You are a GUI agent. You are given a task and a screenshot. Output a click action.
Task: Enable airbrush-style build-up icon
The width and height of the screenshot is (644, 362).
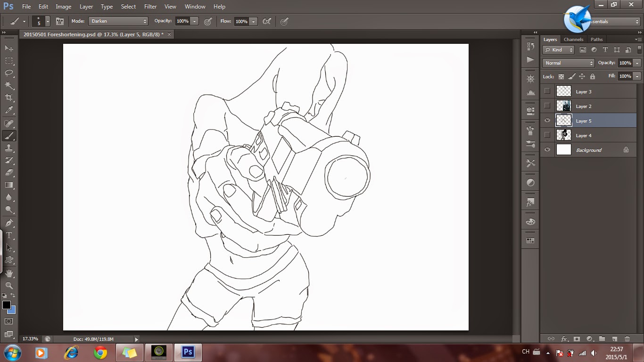267,21
